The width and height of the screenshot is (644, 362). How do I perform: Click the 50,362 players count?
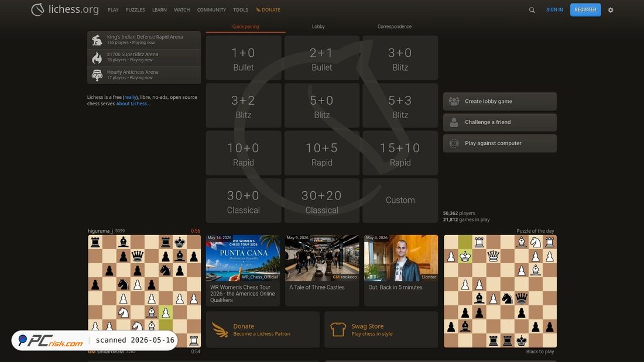[459, 213]
